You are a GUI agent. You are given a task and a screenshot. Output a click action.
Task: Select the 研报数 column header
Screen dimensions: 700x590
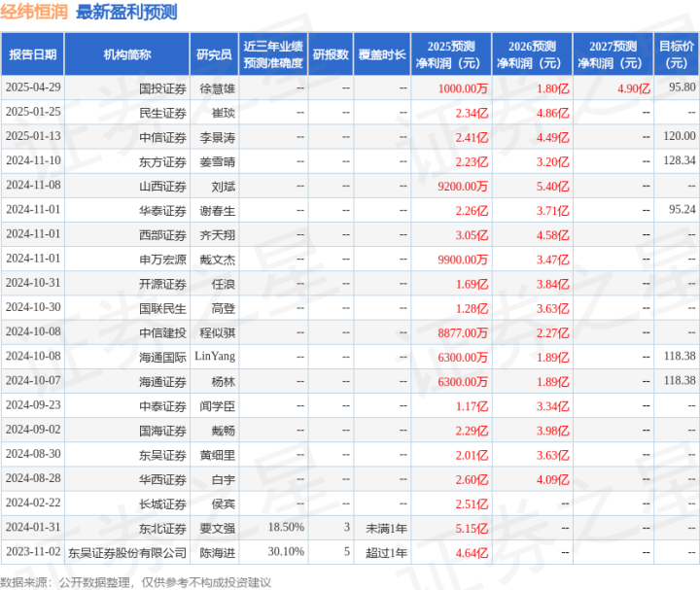[x=331, y=54]
